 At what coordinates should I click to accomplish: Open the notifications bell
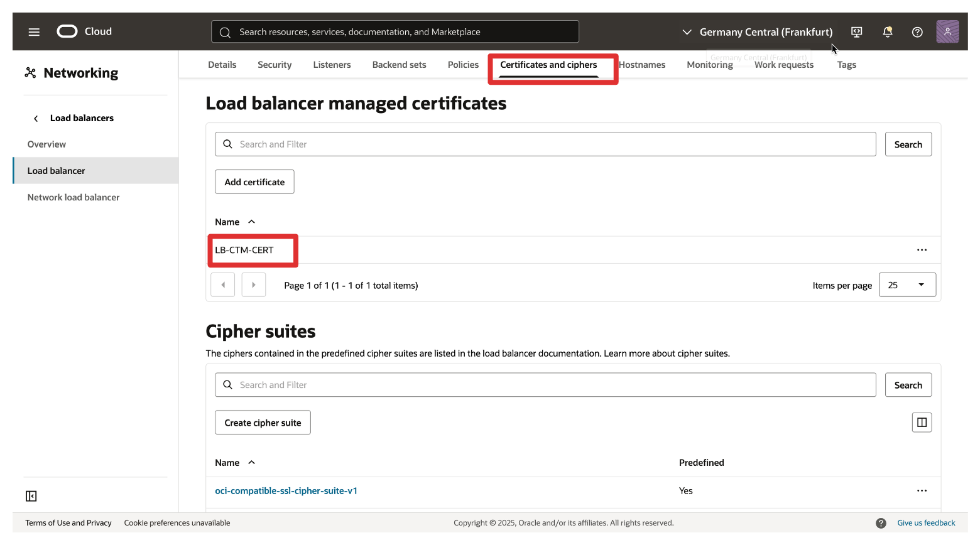click(x=887, y=31)
